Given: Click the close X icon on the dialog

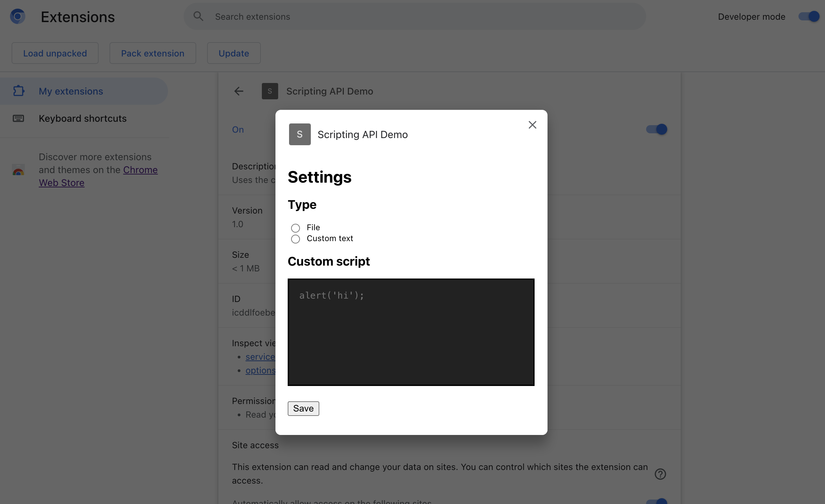Looking at the screenshot, I should point(532,124).
